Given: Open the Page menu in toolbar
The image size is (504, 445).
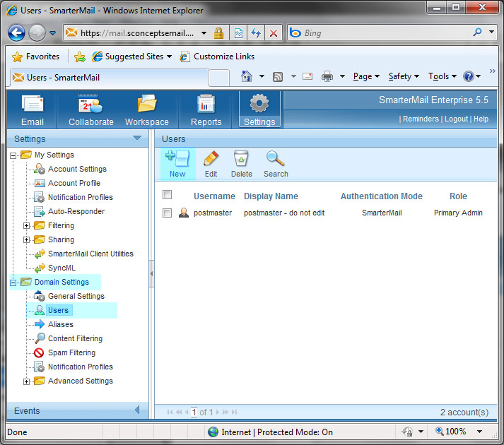Looking at the screenshot, I should 366,76.
